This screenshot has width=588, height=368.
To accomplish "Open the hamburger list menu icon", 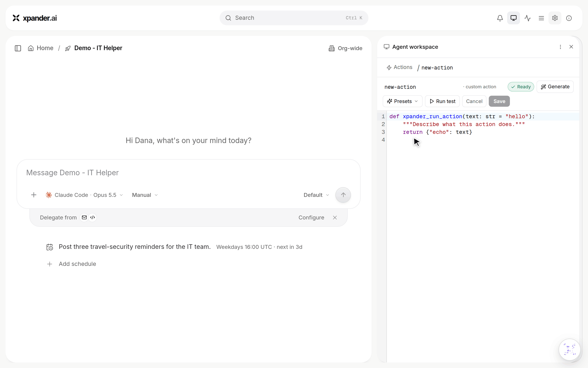I will coord(541,18).
